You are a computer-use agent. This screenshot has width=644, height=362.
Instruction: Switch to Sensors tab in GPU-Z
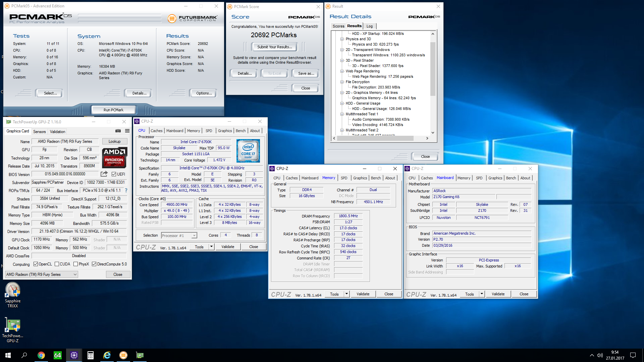click(39, 132)
